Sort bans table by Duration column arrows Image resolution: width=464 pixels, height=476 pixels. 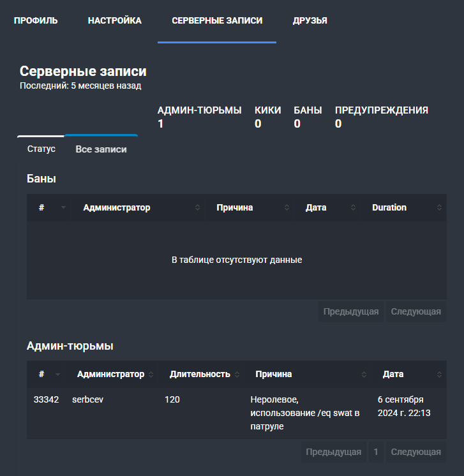pos(439,207)
